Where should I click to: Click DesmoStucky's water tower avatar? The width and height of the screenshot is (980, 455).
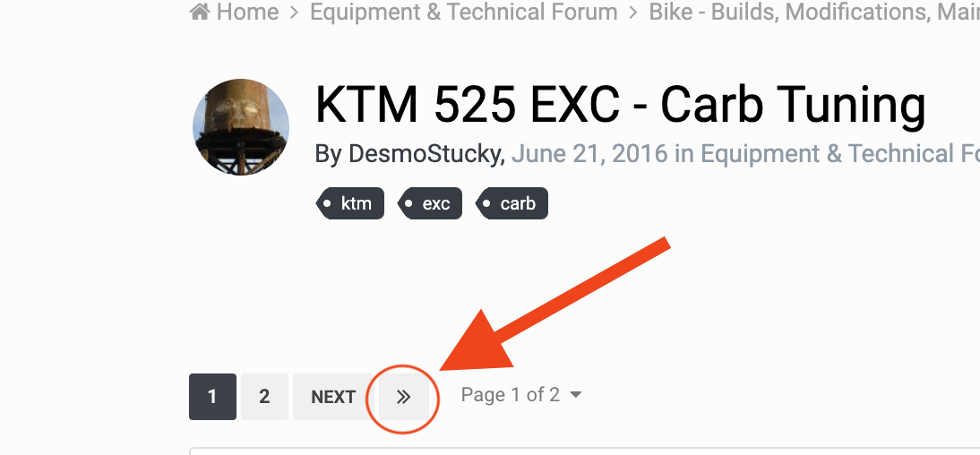(241, 127)
